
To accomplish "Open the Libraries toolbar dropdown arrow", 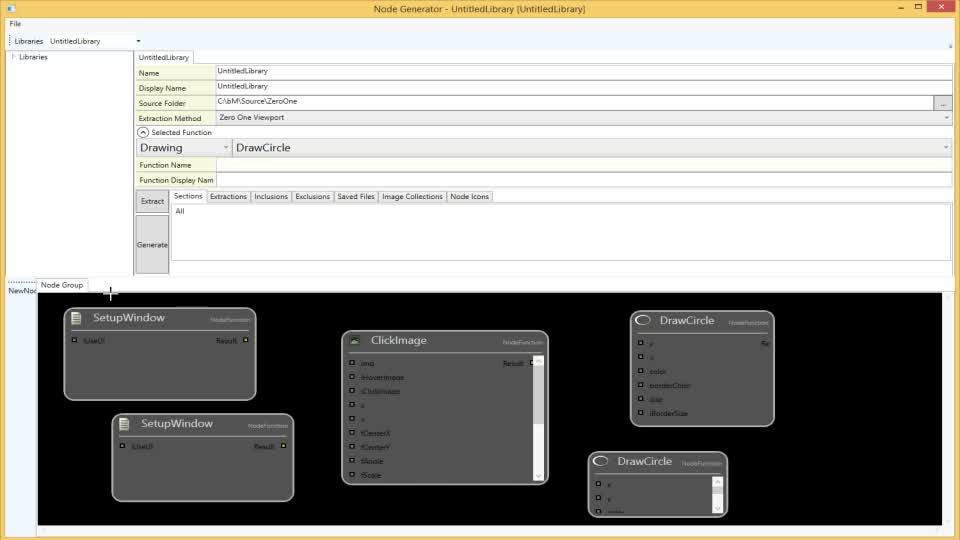I will click(x=138, y=41).
